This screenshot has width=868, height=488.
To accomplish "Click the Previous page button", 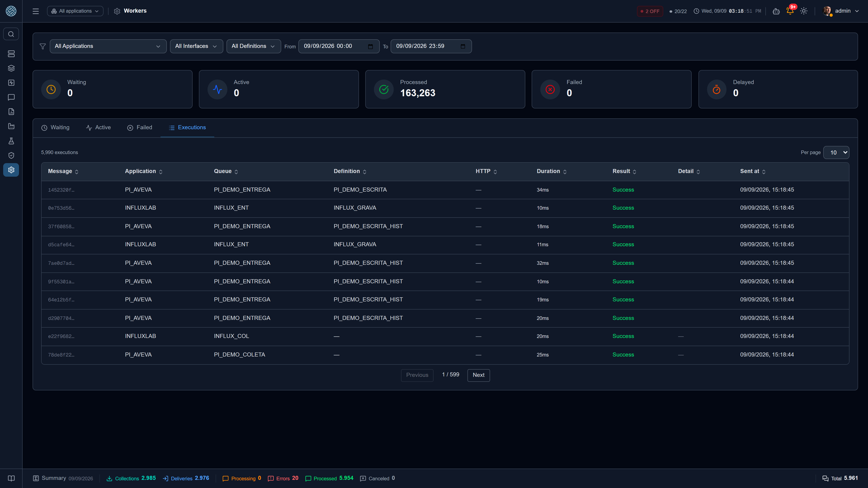I will 417,375.
